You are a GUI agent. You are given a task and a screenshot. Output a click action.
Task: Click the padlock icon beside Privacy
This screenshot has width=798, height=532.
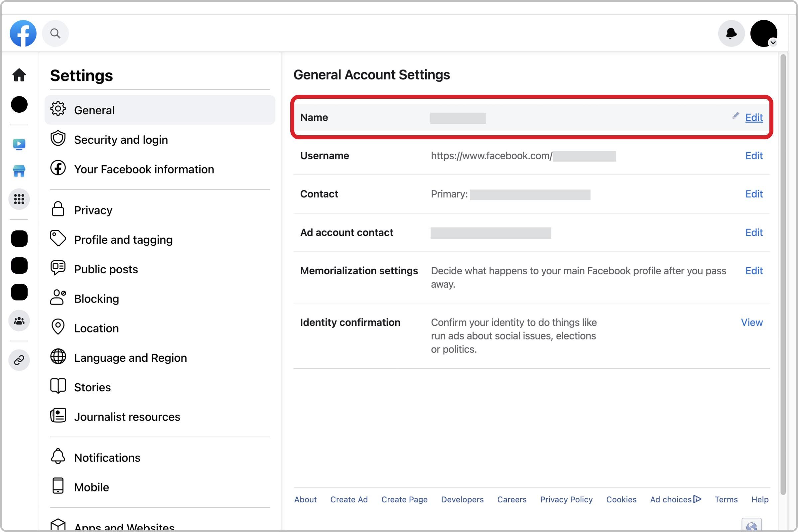point(58,209)
